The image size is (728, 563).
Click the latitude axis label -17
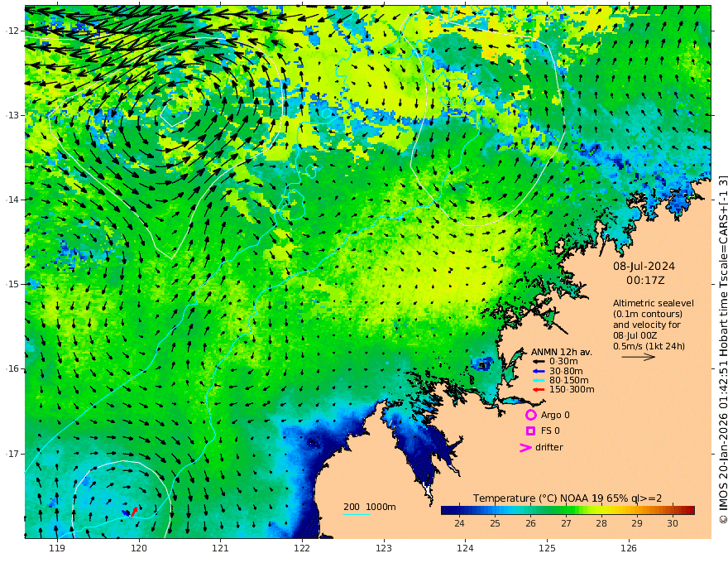point(11,454)
